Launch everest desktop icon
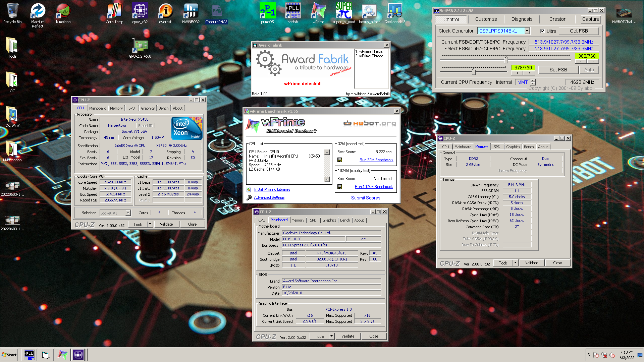This screenshot has height=362, width=644. tap(165, 13)
